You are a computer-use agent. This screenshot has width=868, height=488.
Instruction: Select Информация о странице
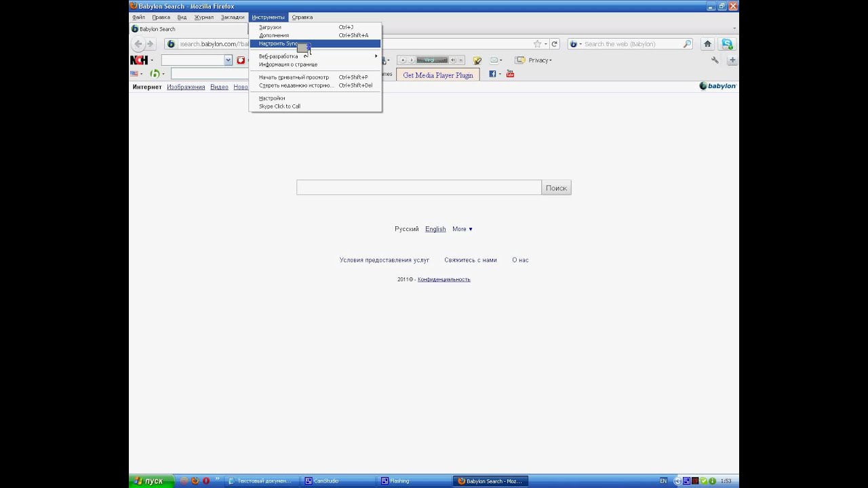315,64
